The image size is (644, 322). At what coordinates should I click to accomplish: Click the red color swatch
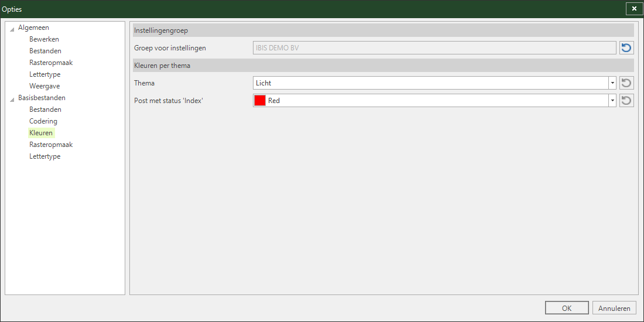pyautogui.click(x=260, y=100)
